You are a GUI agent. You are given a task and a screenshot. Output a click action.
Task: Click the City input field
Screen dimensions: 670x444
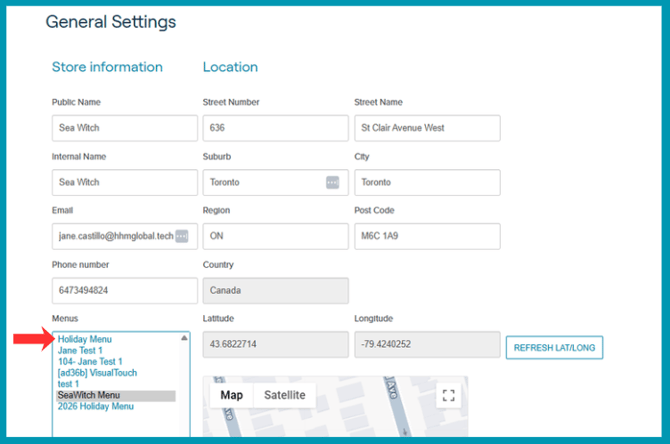427,182
